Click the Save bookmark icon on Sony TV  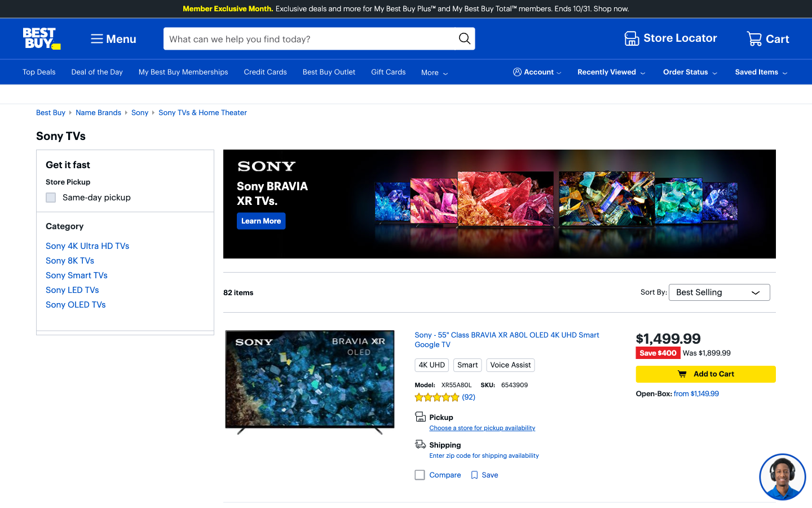tap(474, 475)
